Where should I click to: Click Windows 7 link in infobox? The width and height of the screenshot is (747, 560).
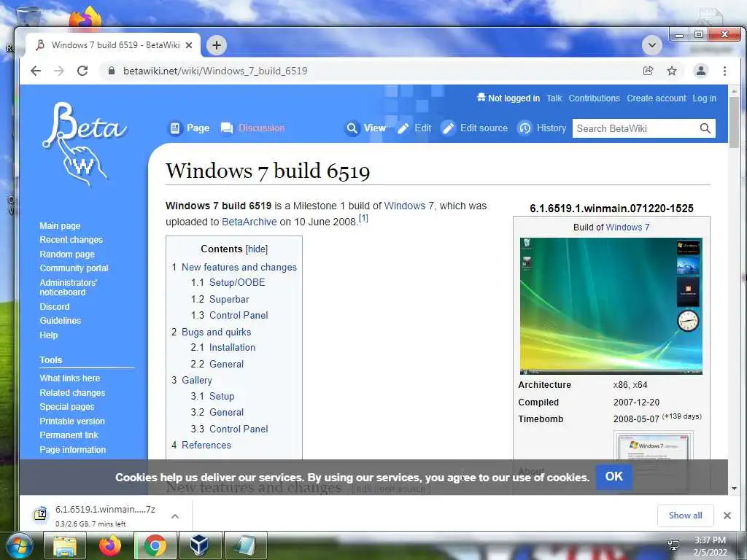click(627, 227)
